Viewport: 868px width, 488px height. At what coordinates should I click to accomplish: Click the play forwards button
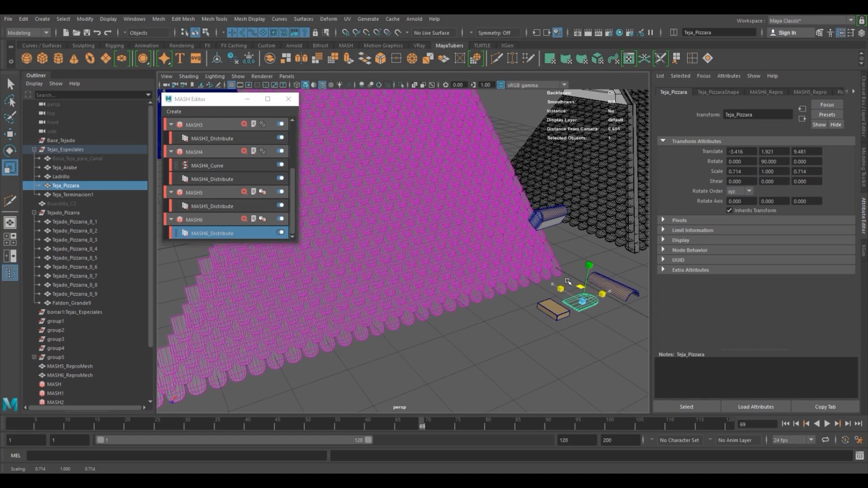click(827, 424)
